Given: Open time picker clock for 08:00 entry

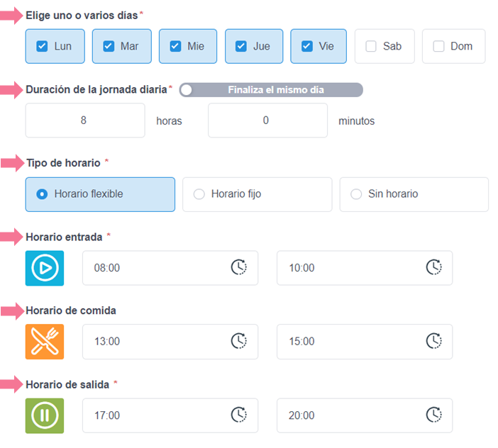Looking at the screenshot, I should [239, 268].
